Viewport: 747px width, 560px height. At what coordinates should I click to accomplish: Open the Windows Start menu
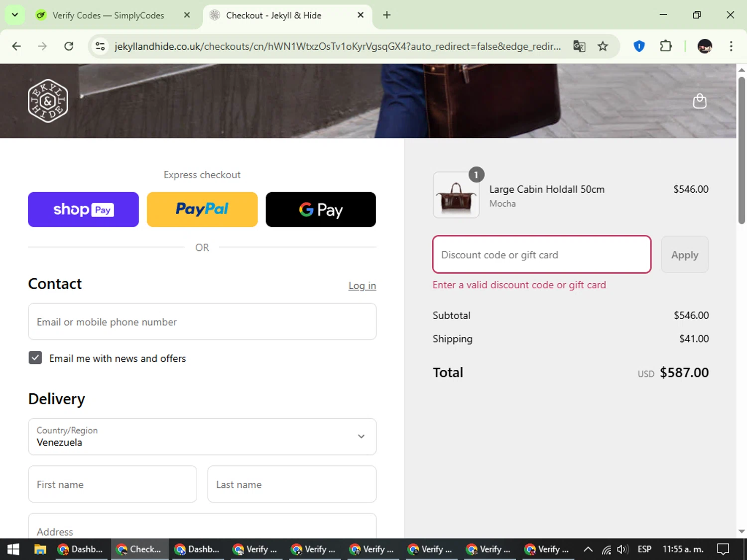tap(13, 549)
